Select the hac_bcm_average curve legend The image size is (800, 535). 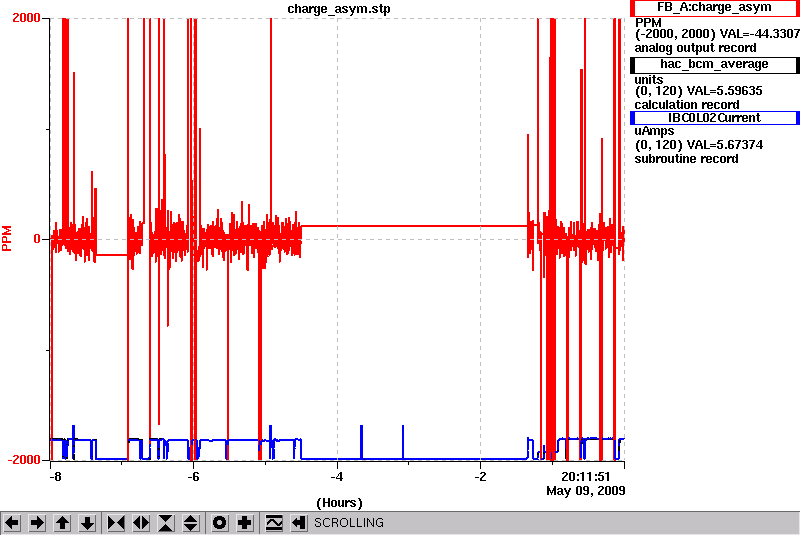point(714,64)
